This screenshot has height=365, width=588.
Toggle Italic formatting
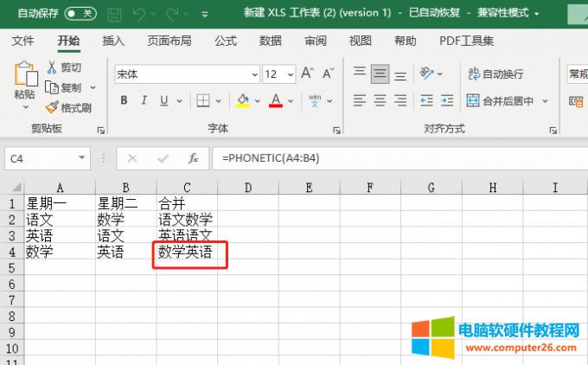pos(144,100)
